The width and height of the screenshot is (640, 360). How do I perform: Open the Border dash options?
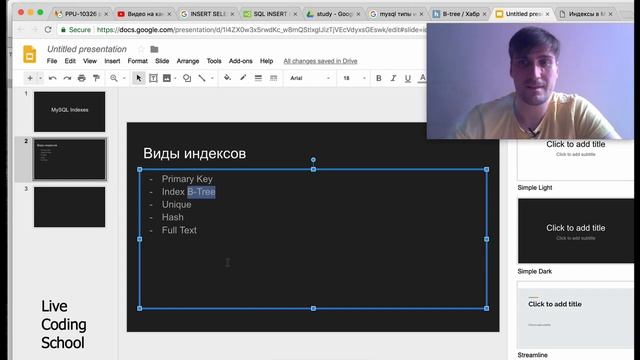(x=273, y=78)
